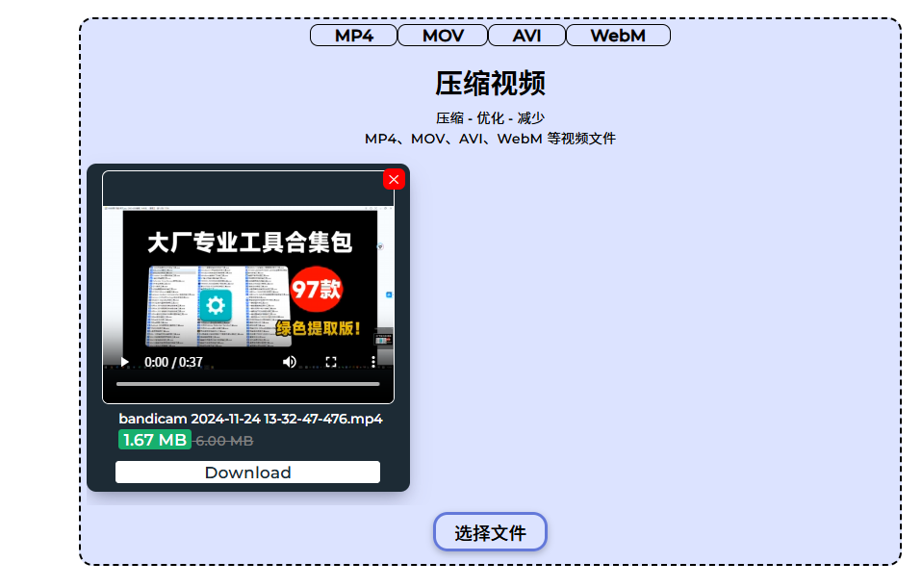The height and width of the screenshot is (588, 922).
Task: Toggle playback of the compressed video
Action: (x=125, y=361)
